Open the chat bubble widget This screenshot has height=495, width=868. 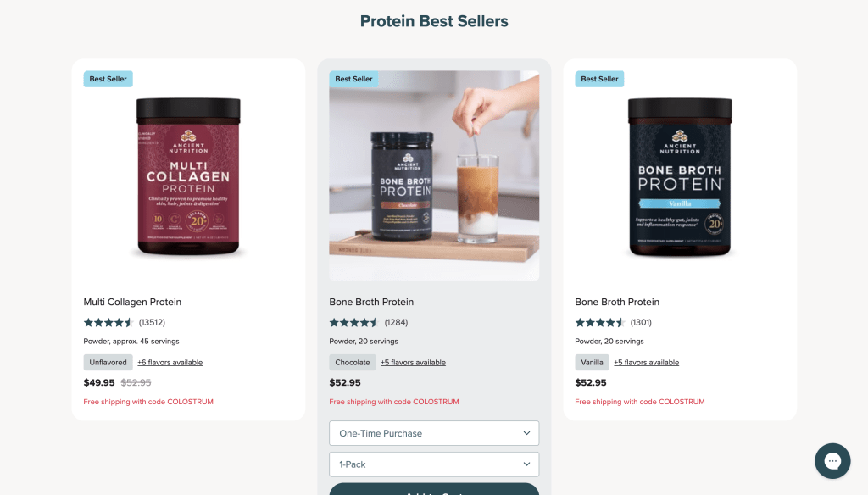tap(832, 460)
